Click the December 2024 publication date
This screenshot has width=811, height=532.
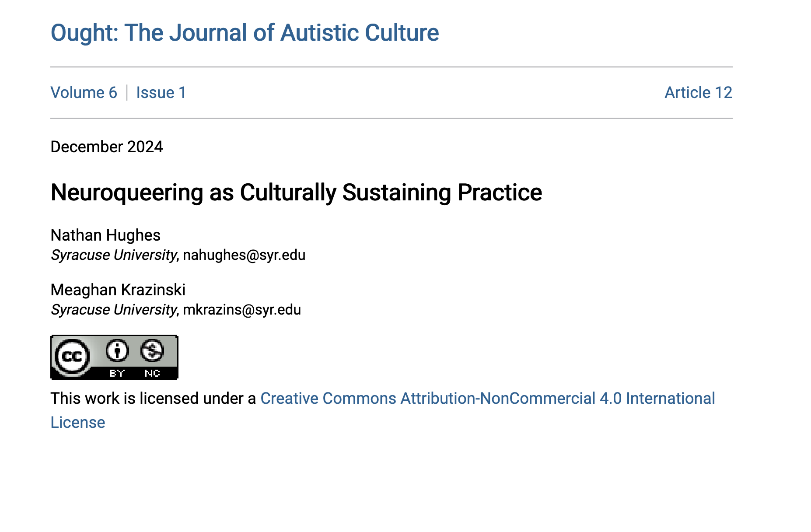pyautogui.click(x=107, y=147)
